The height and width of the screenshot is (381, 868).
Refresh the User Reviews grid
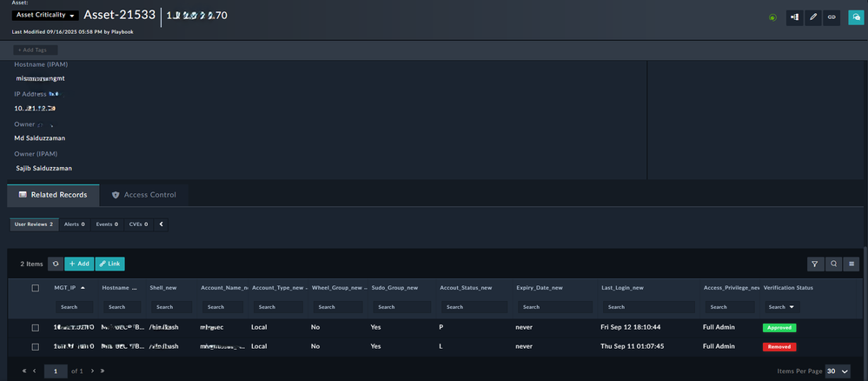click(x=56, y=263)
